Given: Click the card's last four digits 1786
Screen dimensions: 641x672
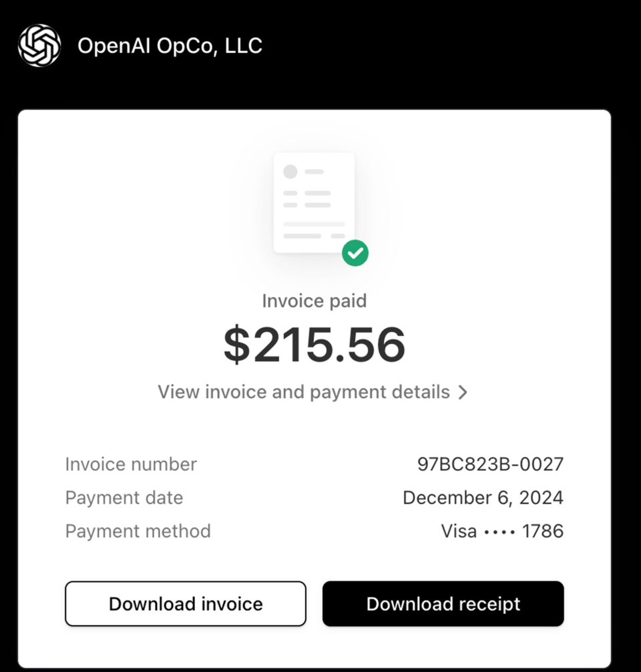Looking at the screenshot, I should 543,531.
